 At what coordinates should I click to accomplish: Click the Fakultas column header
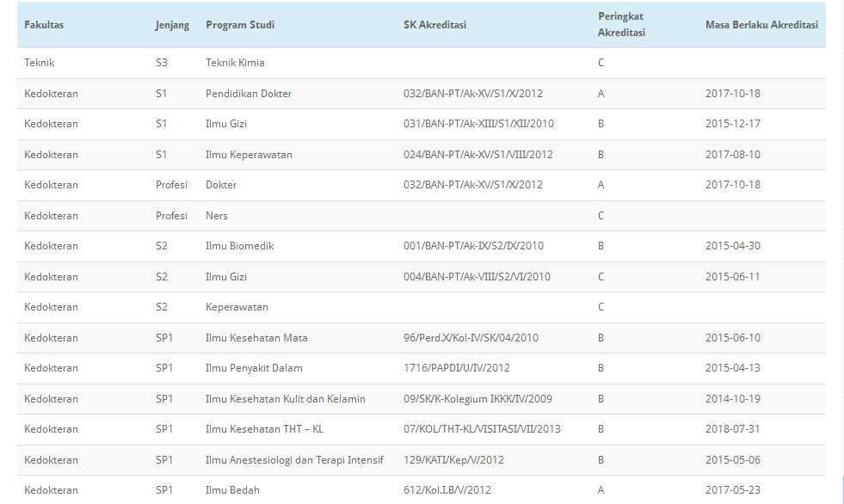click(x=44, y=25)
